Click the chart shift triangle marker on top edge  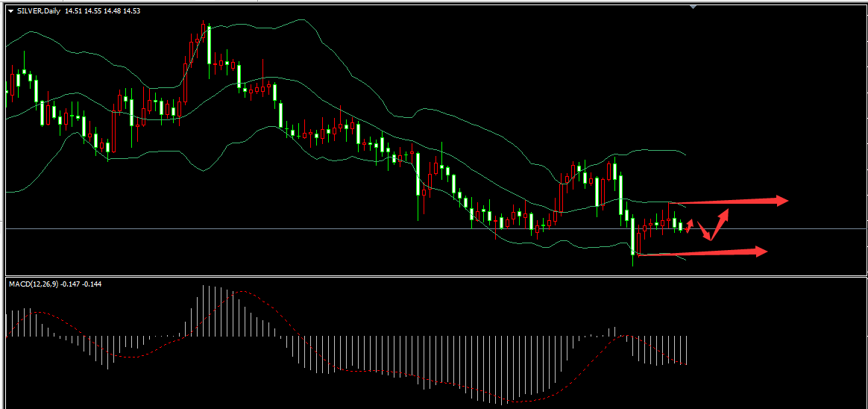694,7
